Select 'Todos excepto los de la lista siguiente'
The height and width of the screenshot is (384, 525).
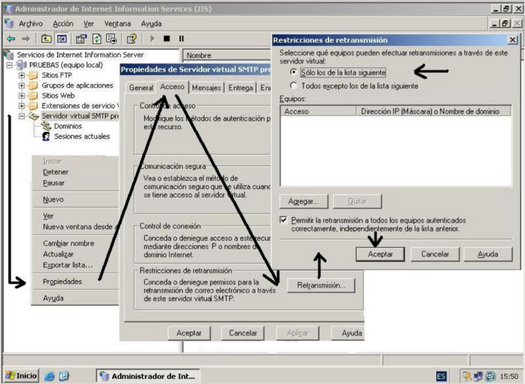pyautogui.click(x=293, y=86)
